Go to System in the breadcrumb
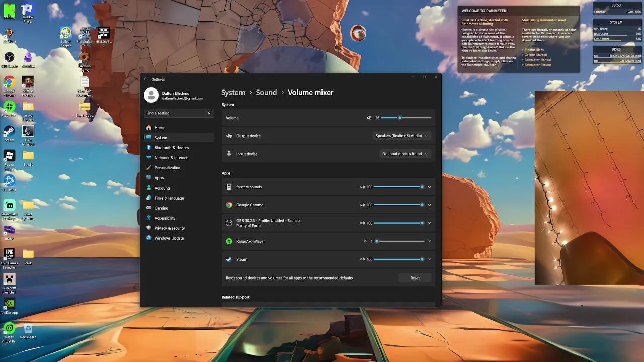This screenshot has height=362, width=644. pyautogui.click(x=233, y=93)
